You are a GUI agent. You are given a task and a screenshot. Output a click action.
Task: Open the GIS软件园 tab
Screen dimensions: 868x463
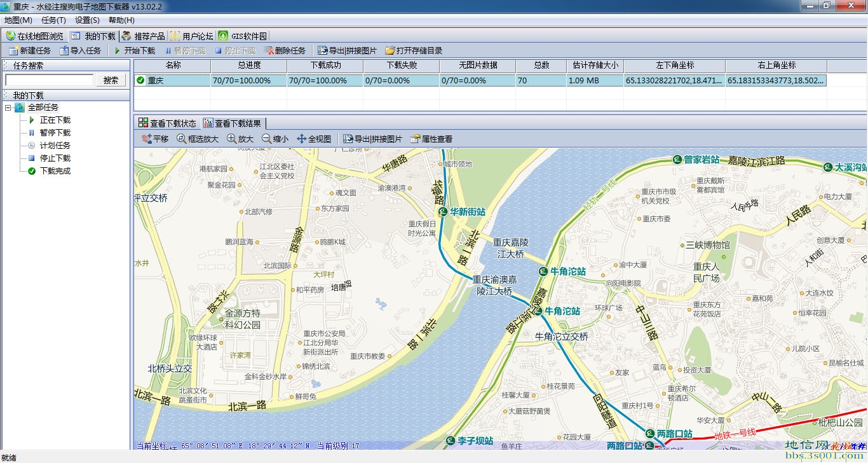(243, 36)
